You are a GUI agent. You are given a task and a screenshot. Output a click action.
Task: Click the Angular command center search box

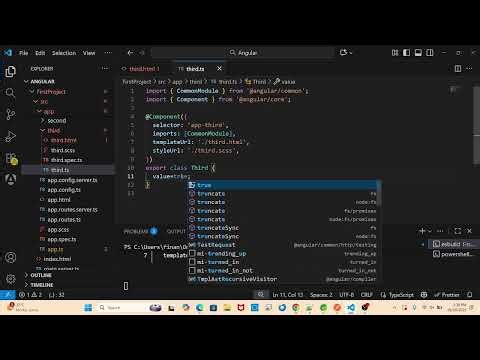pos(243,53)
